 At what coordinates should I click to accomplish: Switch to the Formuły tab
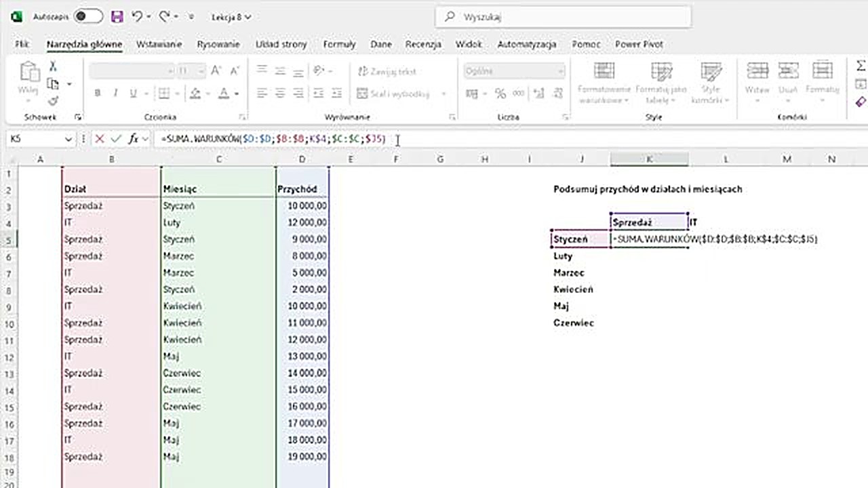(x=339, y=44)
